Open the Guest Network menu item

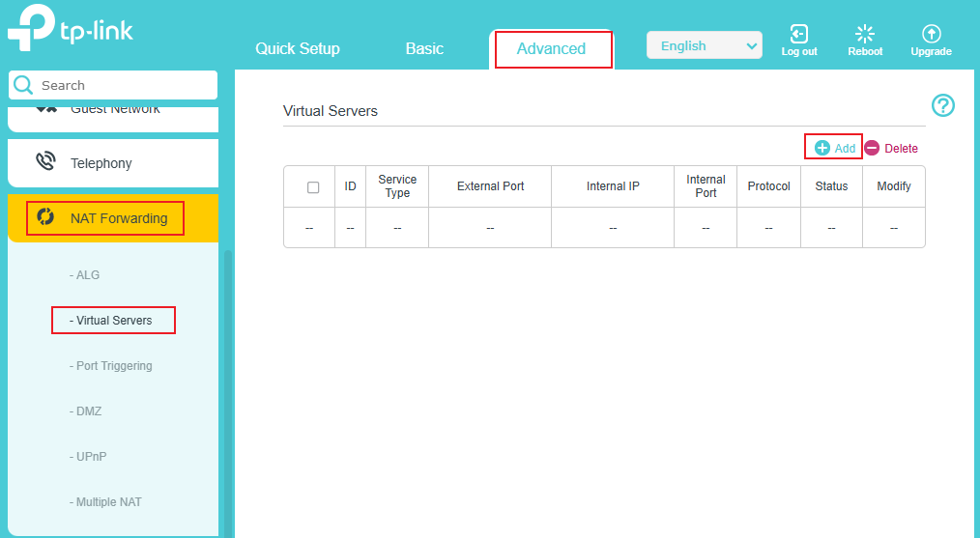[113, 119]
